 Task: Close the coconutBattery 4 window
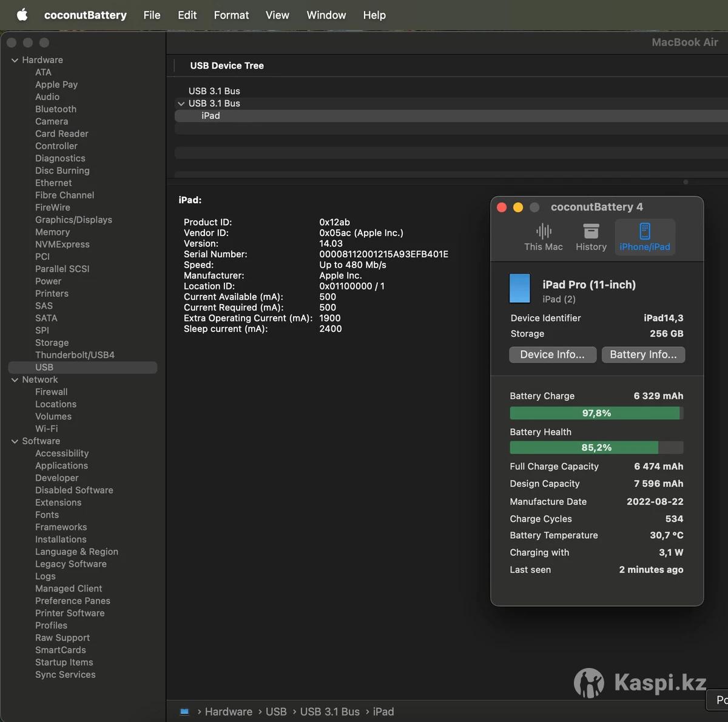[502, 207]
